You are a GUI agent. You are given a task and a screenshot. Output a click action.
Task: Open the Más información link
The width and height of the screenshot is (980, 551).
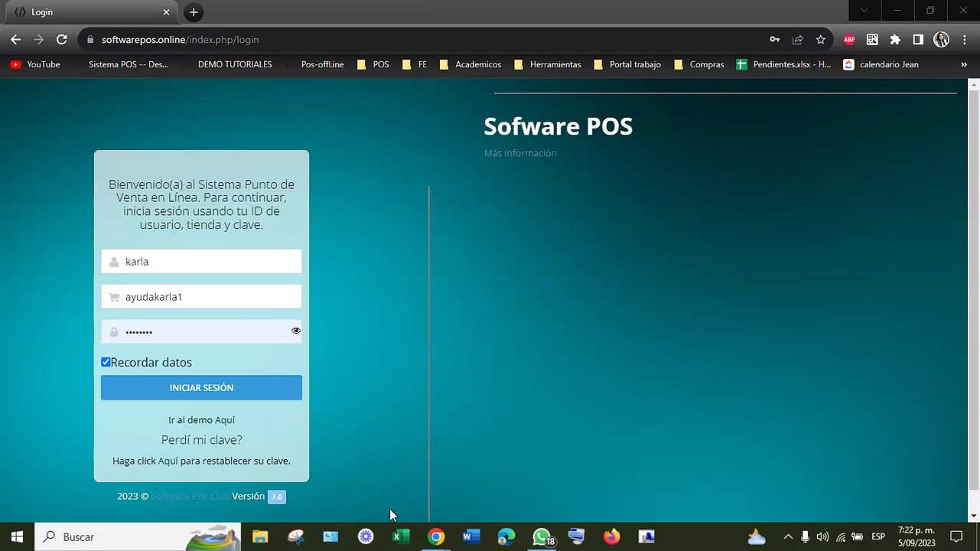click(520, 153)
